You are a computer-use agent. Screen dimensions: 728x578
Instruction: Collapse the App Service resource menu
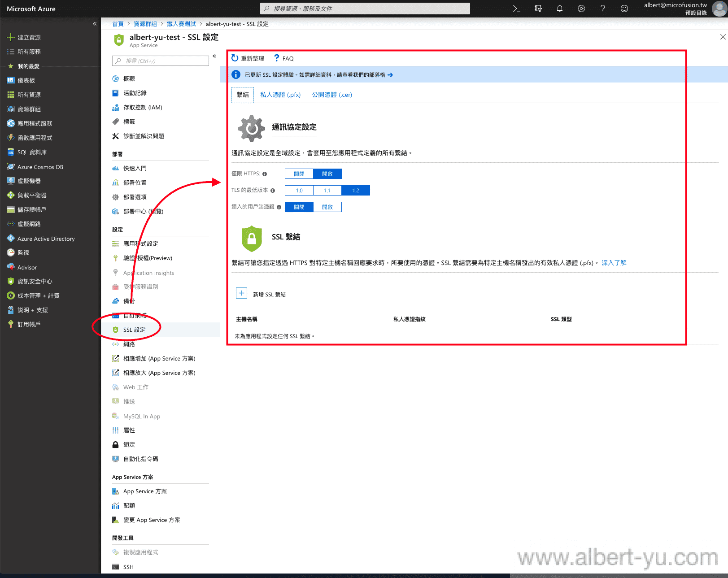[214, 56]
